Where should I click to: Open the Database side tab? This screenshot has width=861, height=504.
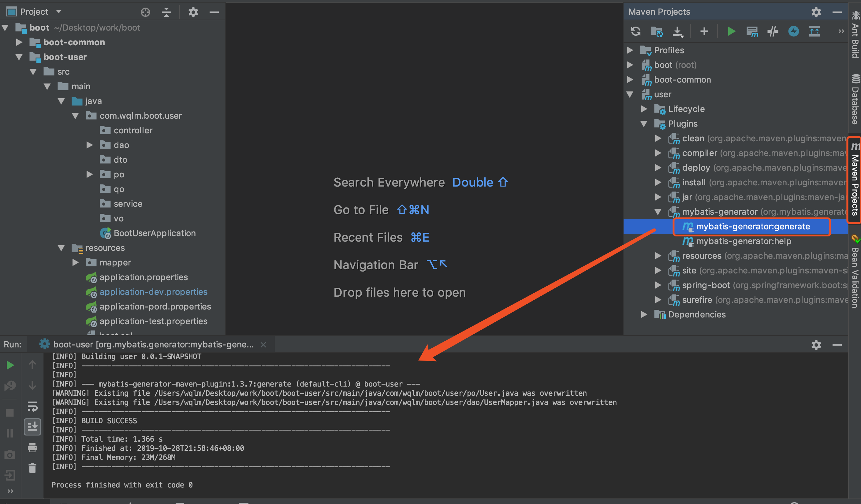point(855,99)
